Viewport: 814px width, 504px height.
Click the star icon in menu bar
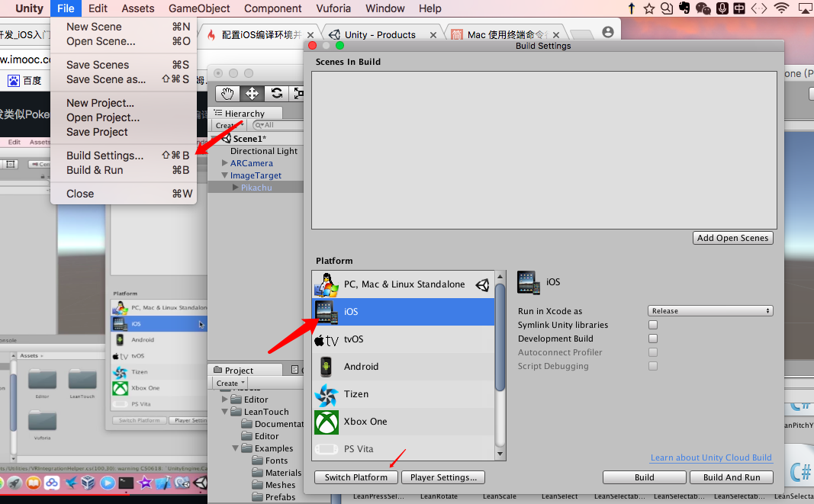[649, 8]
